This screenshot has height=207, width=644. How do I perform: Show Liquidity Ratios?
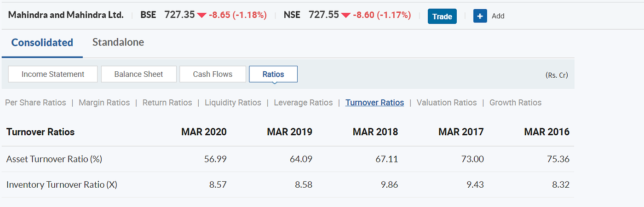pyautogui.click(x=233, y=103)
